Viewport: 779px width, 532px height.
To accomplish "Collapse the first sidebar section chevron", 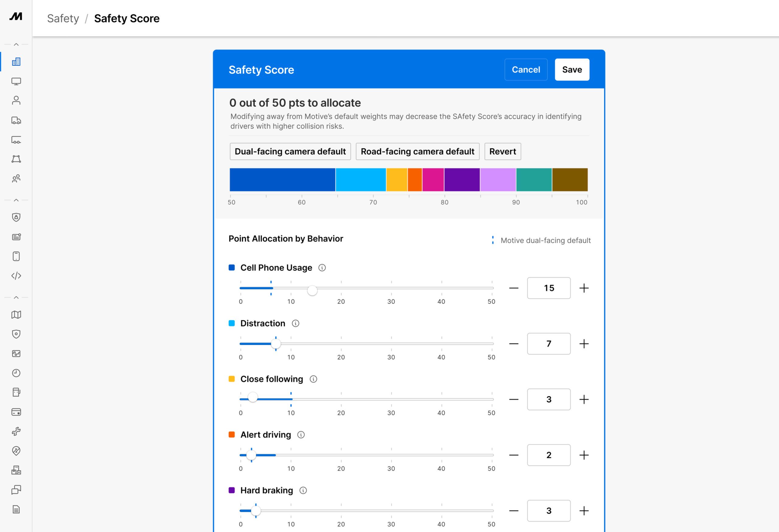I will [x=16, y=44].
